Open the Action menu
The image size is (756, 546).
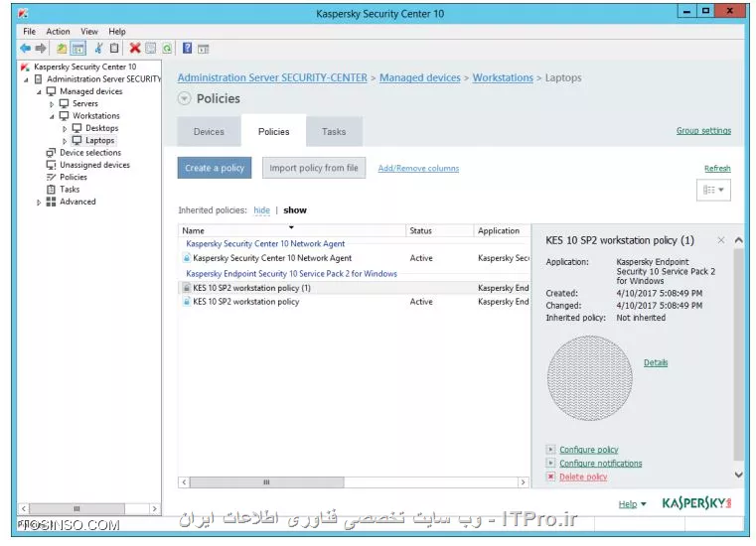click(x=58, y=32)
